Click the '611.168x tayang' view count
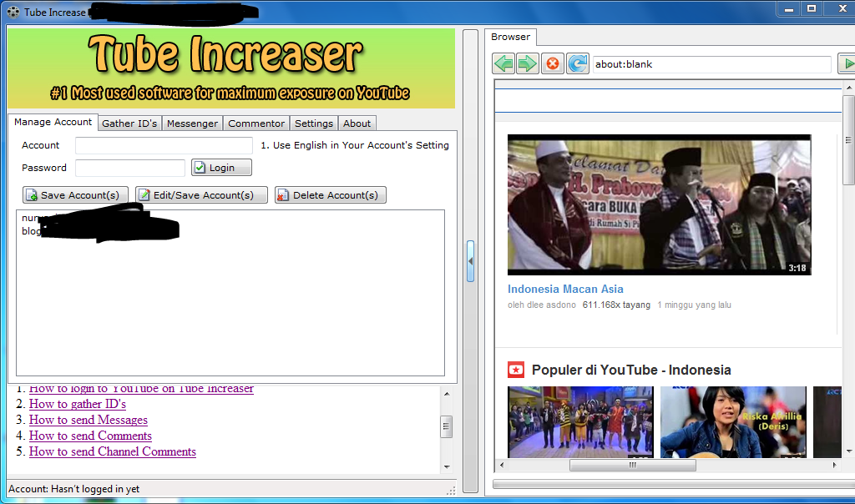Screen dimensions: 855x504 click(x=616, y=305)
